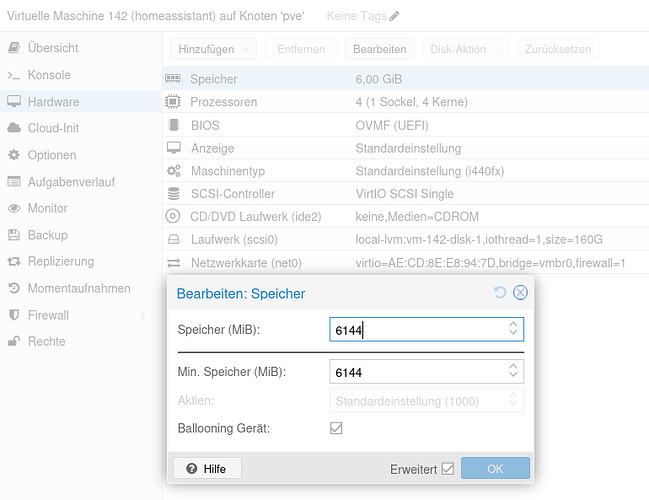This screenshot has height=500, width=649.
Task: Click the Hardware monitor icon in sidebar
Action: (x=14, y=101)
